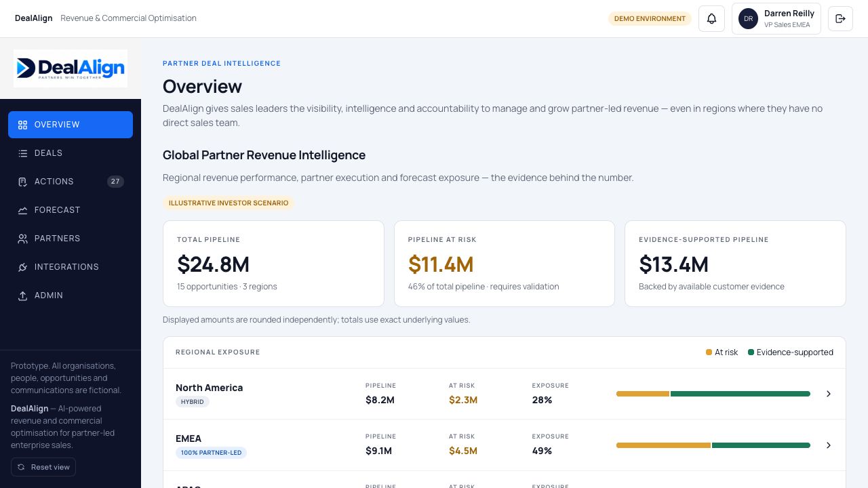
Task: Click the Reset view button
Action: [43, 467]
